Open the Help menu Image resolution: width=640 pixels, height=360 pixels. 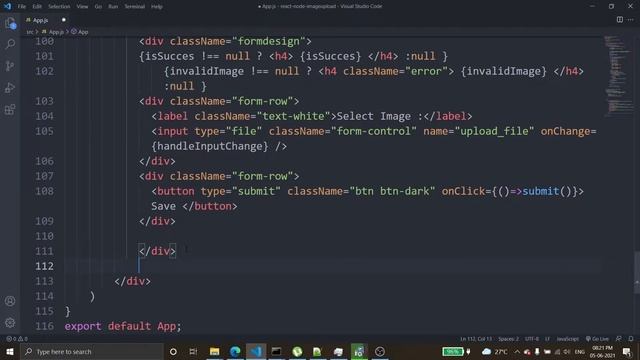click(157, 6)
